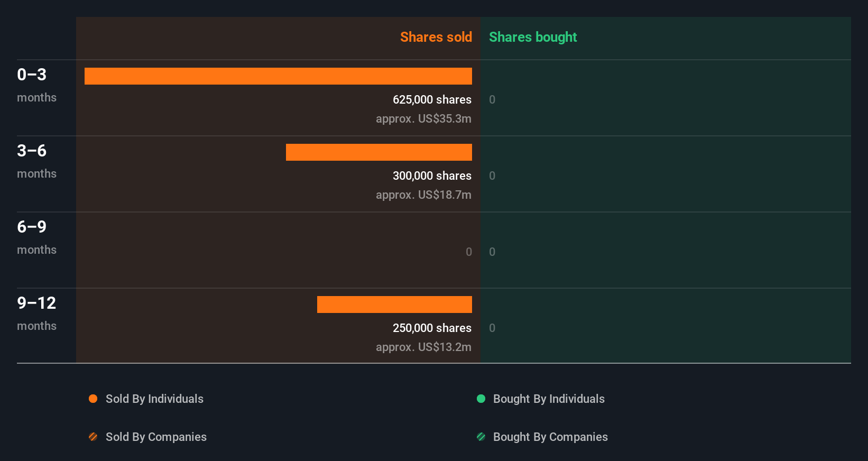Click the green Bought By Individuals legend dot
The height and width of the screenshot is (461, 868).
(x=481, y=399)
